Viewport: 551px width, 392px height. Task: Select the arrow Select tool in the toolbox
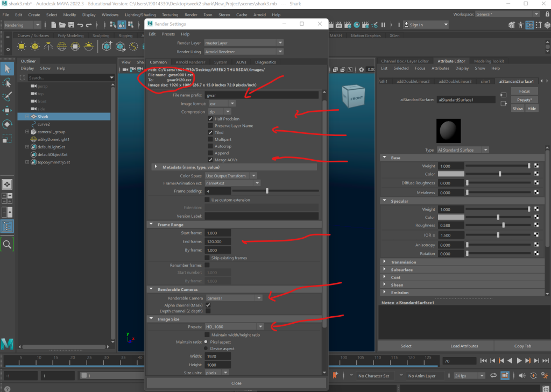(7, 68)
